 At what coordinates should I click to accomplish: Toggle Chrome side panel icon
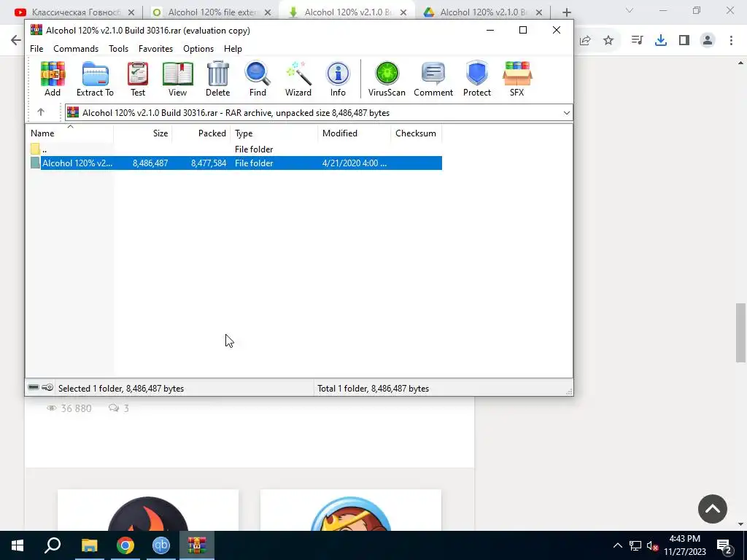[x=684, y=41]
